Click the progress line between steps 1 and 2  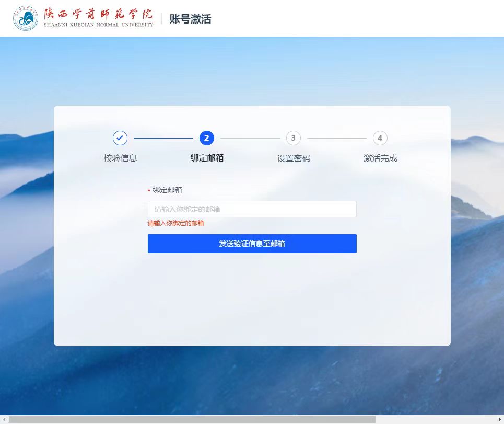click(163, 138)
